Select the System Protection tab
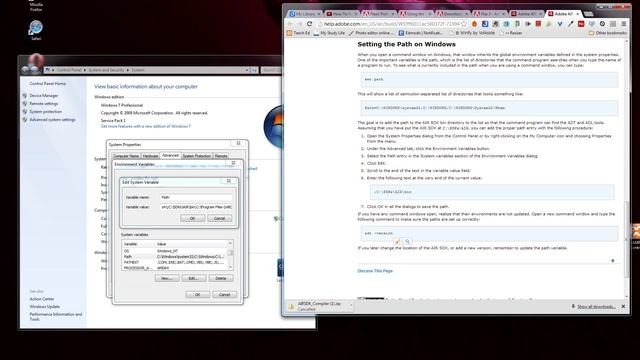The image size is (640, 360). coord(197,156)
